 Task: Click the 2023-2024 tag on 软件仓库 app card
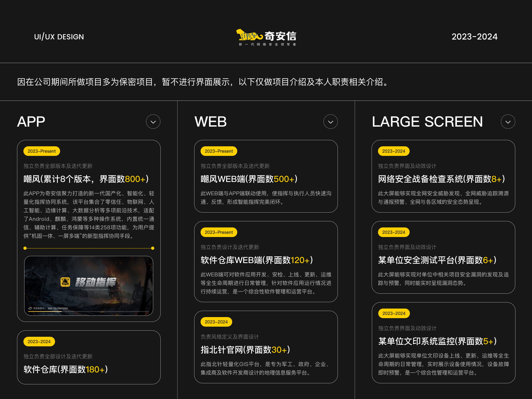[x=39, y=342]
